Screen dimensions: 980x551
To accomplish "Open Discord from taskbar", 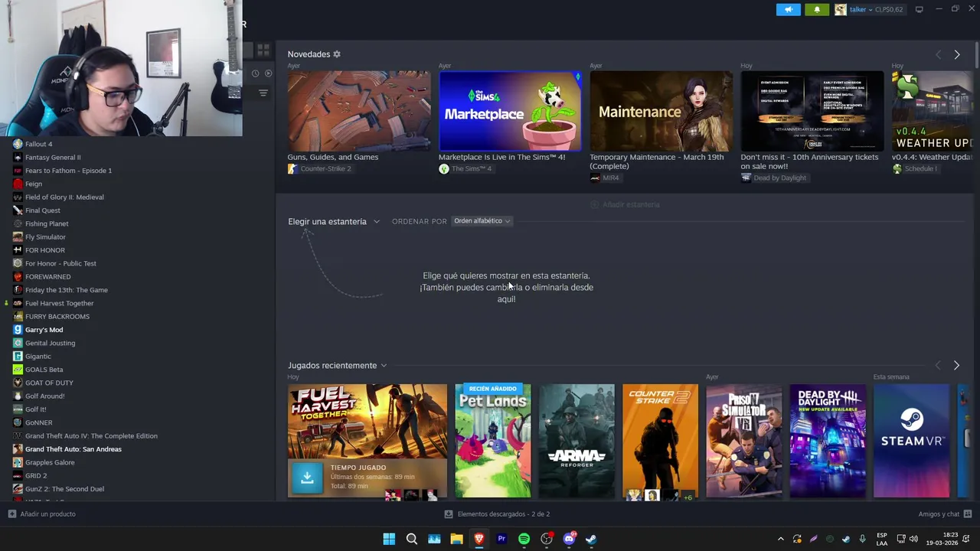I will pyautogui.click(x=569, y=539).
